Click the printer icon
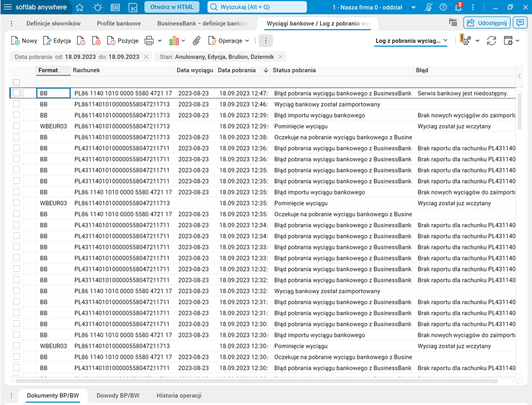The image size is (532, 405). (149, 41)
